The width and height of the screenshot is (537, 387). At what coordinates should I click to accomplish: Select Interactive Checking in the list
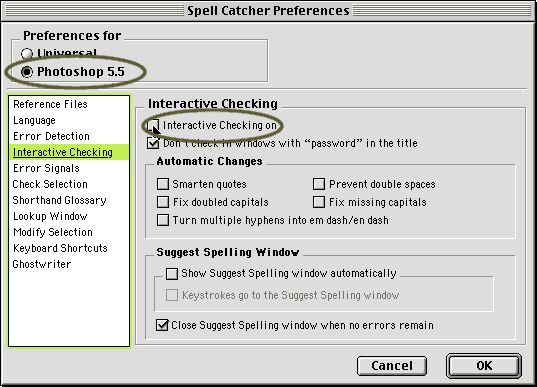[x=69, y=152]
